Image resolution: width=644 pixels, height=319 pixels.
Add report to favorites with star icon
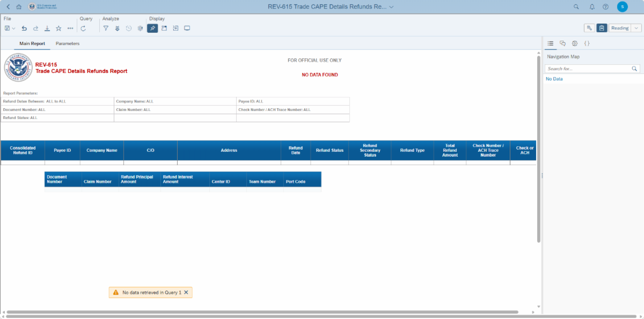pyautogui.click(x=58, y=28)
